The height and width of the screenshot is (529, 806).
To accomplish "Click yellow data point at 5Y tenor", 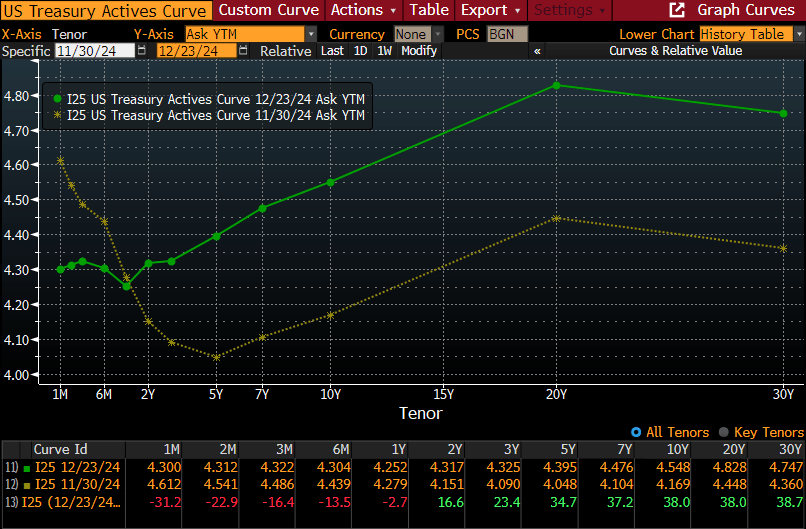I will click(216, 357).
